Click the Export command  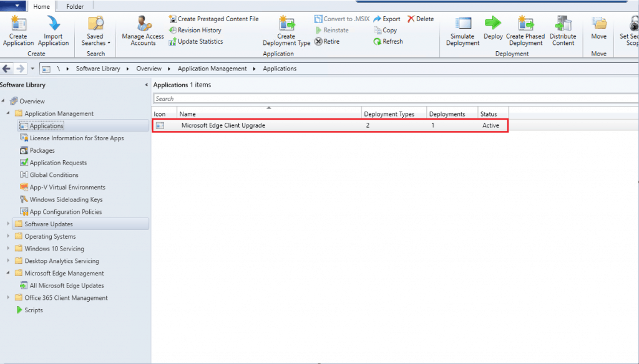pos(387,19)
